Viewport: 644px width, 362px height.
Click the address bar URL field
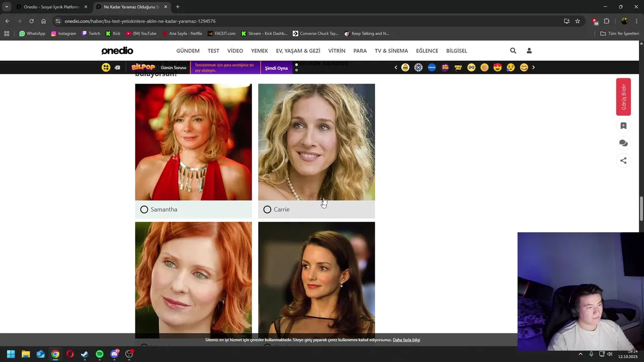click(x=307, y=21)
